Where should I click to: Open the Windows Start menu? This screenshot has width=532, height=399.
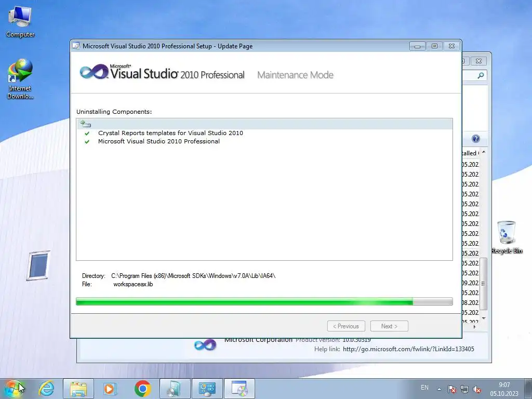[x=14, y=389]
